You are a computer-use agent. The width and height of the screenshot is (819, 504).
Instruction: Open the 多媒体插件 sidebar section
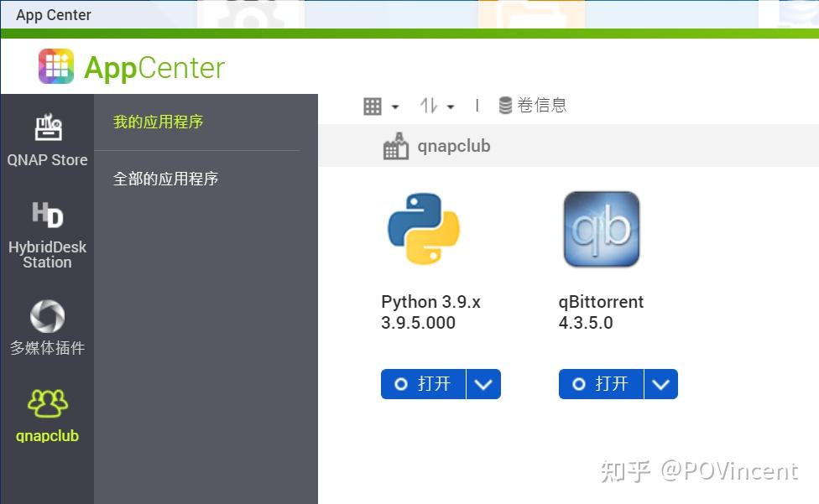click(x=47, y=327)
